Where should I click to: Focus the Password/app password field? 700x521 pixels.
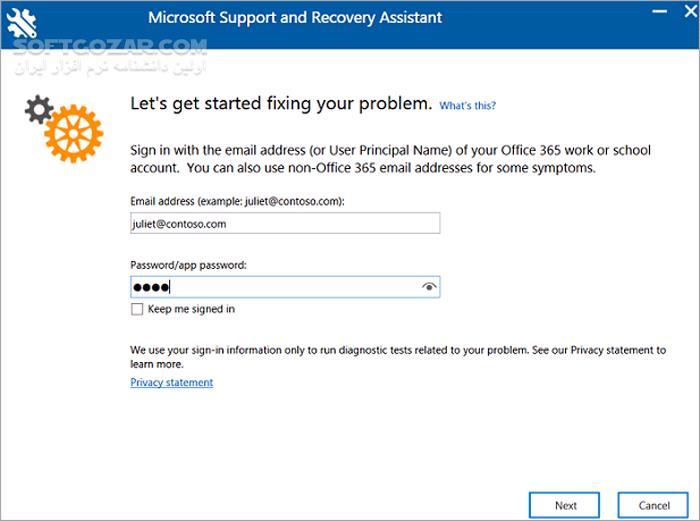click(x=285, y=287)
